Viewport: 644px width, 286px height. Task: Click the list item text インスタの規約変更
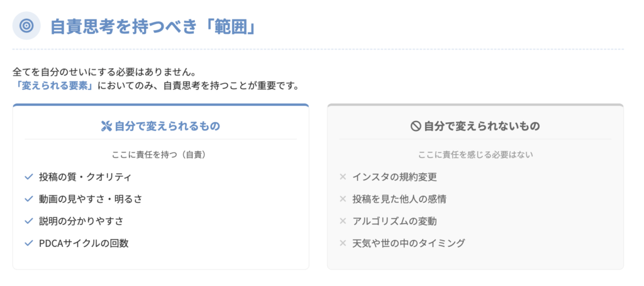[394, 177]
